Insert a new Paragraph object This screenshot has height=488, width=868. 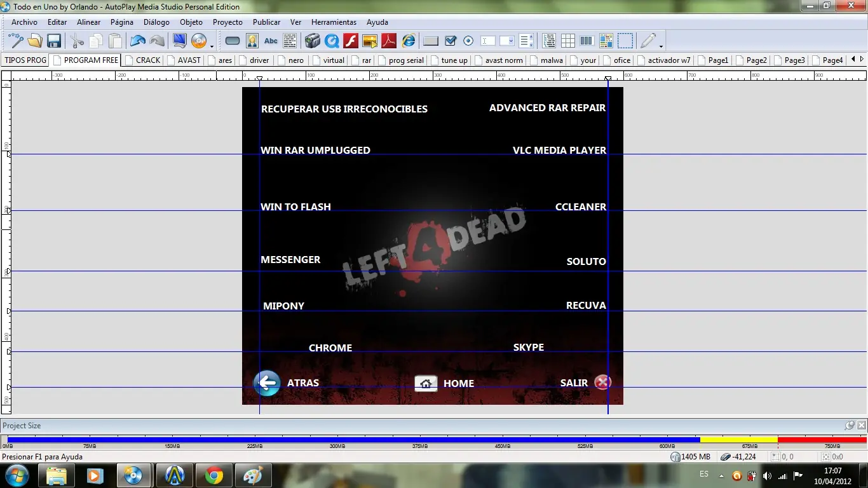click(290, 41)
